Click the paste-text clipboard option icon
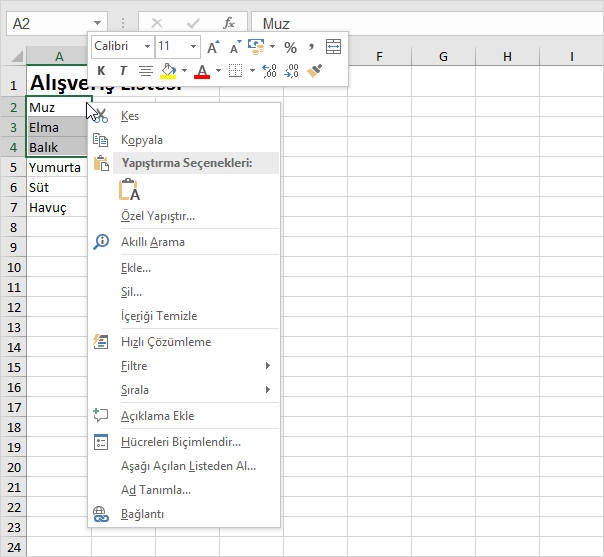 pyautogui.click(x=129, y=190)
